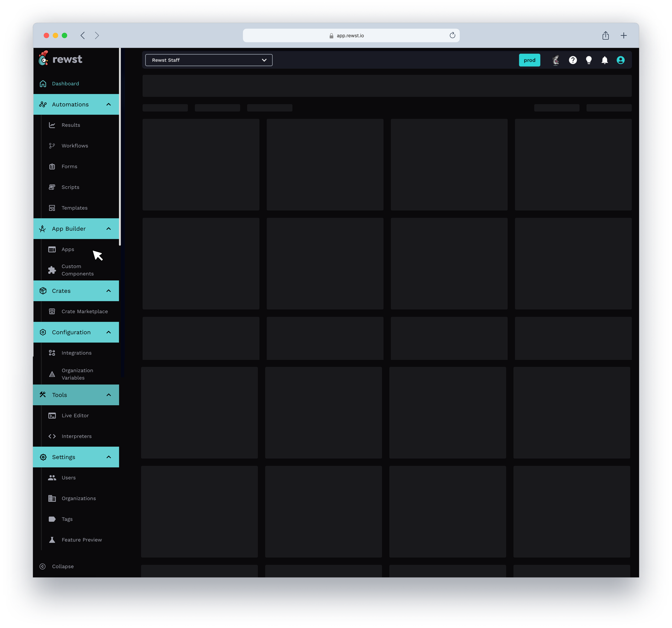The height and width of the screenshot is (628, 672).
Task: Click the lightbulb ideas icon
Action: (588, 60)
